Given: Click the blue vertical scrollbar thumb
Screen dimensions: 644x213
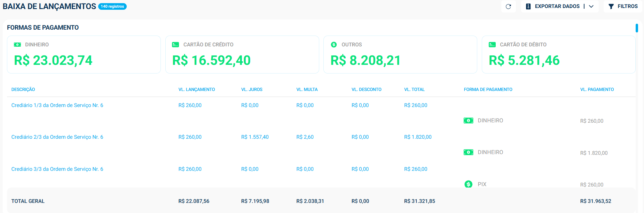Looking at the screenshot, I should click(637, 28).
